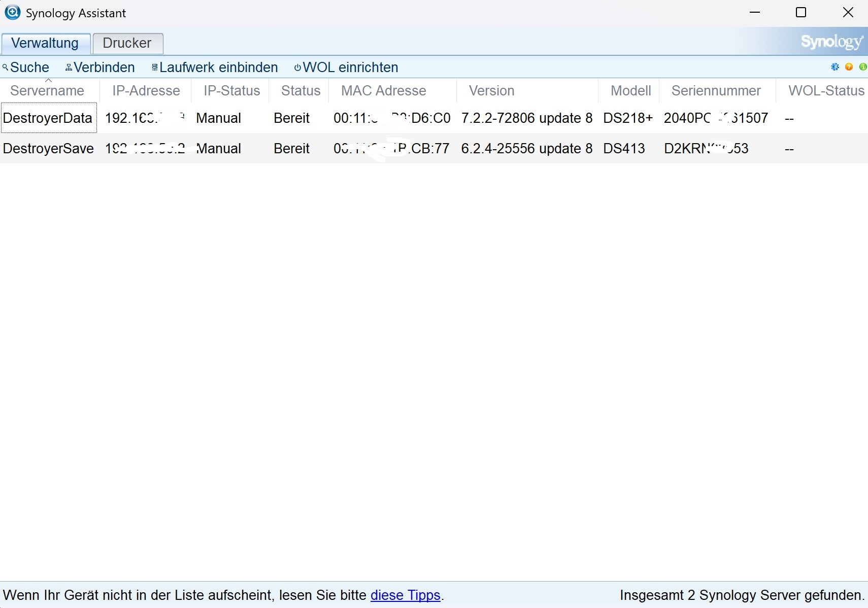
Task: Click 'Insgesamt 2 Synology Server gefunden' status text
Action: point(742,595)
